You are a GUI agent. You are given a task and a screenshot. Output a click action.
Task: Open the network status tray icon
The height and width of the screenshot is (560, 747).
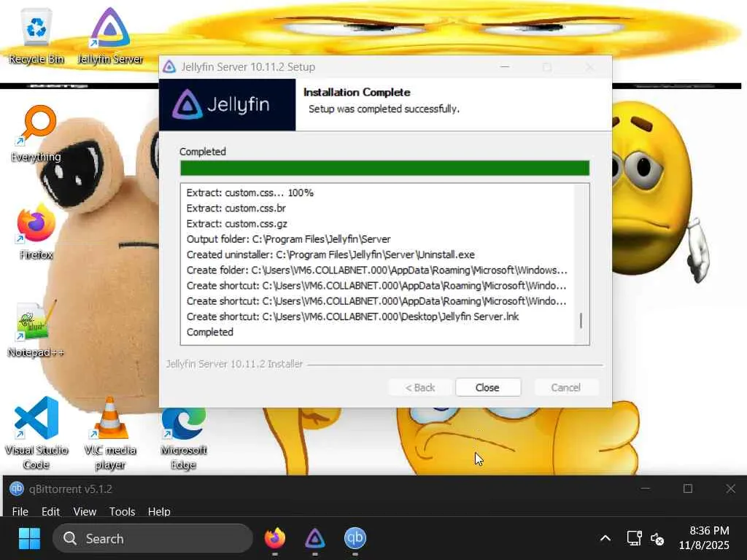point(634,539)
